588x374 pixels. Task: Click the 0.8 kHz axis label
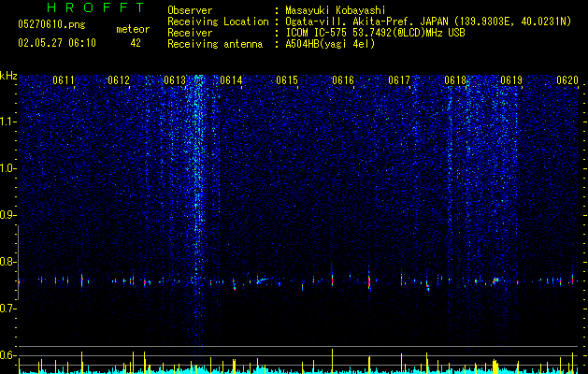(8, 262)
